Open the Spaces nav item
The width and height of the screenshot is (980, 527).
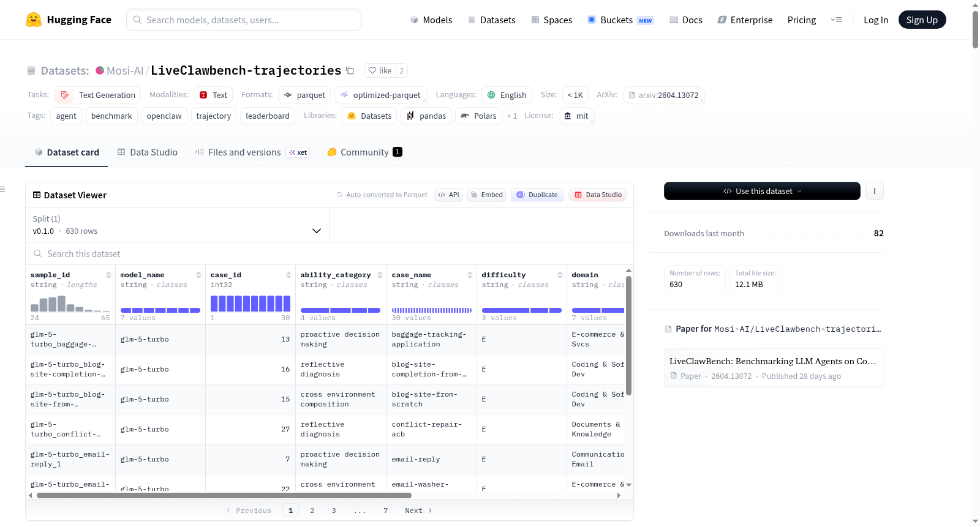coord(552,20)
